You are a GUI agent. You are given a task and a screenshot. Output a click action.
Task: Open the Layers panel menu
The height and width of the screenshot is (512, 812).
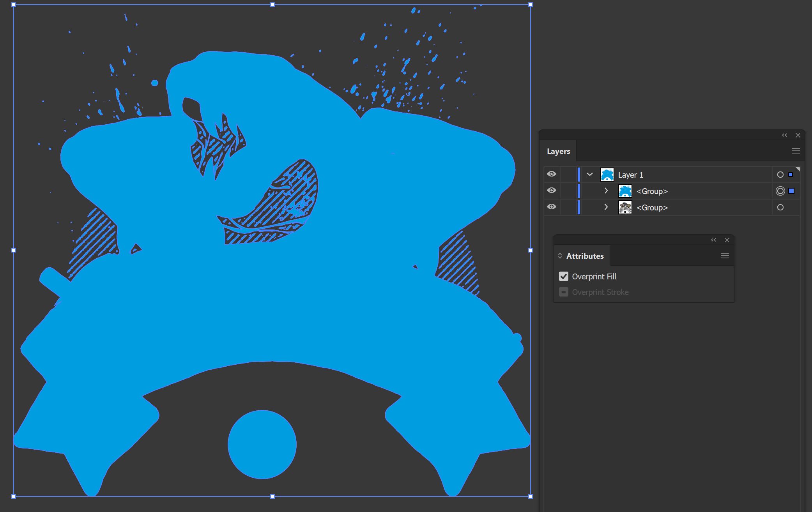[x=796, y=151]
